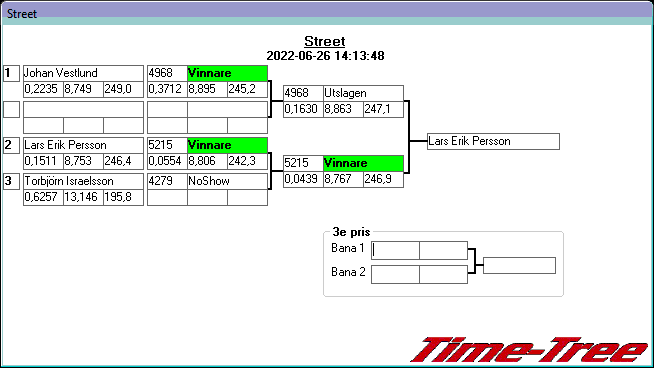Select the Utslagen status cell

coord(363,93)
